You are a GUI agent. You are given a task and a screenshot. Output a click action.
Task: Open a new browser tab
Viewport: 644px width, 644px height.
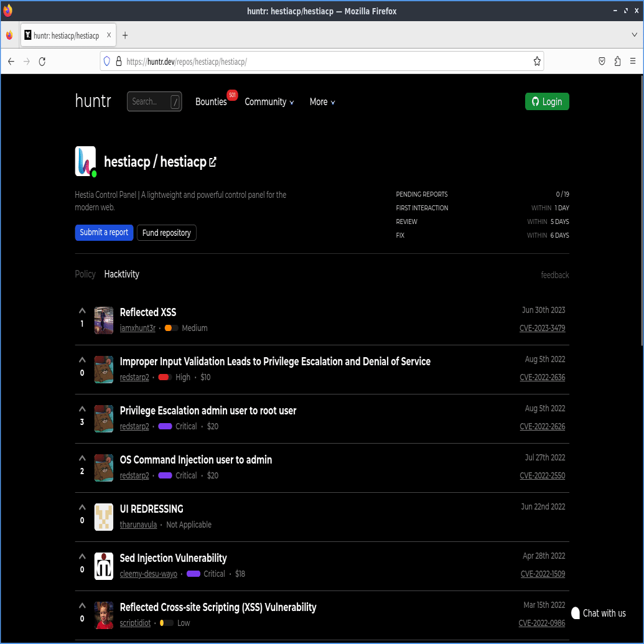coord(125,35)
